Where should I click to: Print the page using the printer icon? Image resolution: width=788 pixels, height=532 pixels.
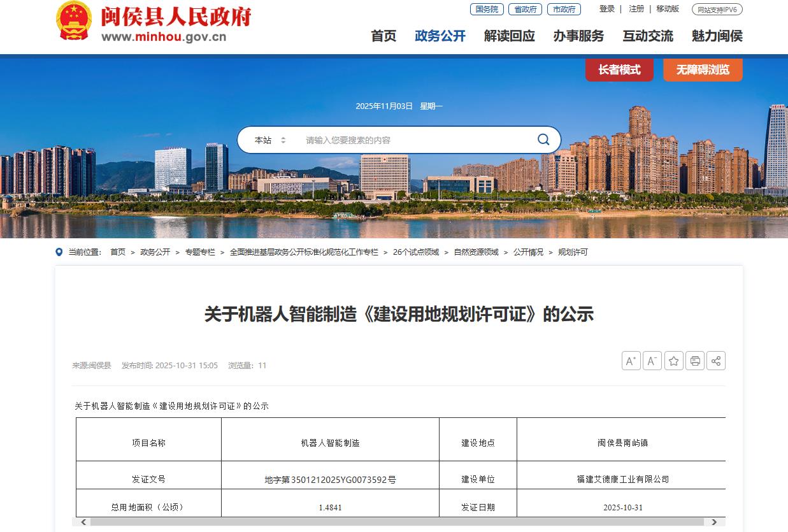tap(695, 361)
